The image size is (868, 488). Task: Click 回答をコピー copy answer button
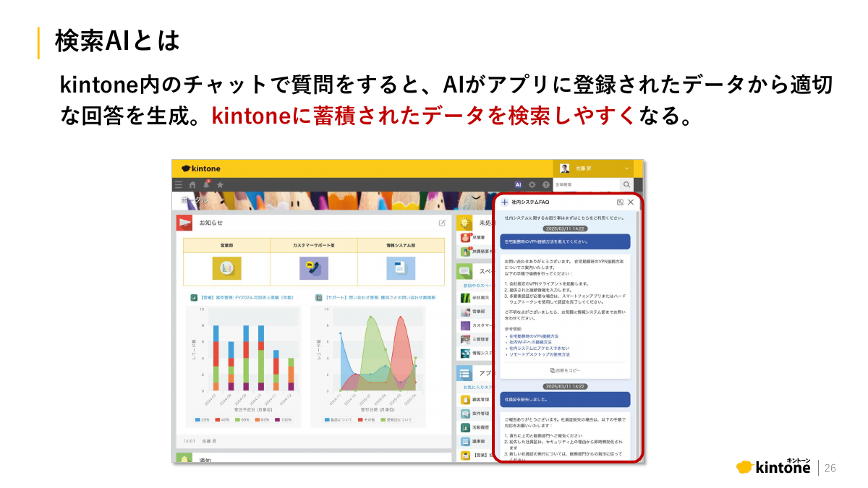pos(565,370)
